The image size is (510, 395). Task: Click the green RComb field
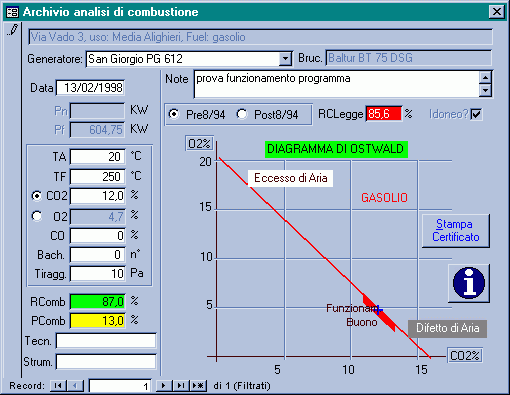pos(98,302)
